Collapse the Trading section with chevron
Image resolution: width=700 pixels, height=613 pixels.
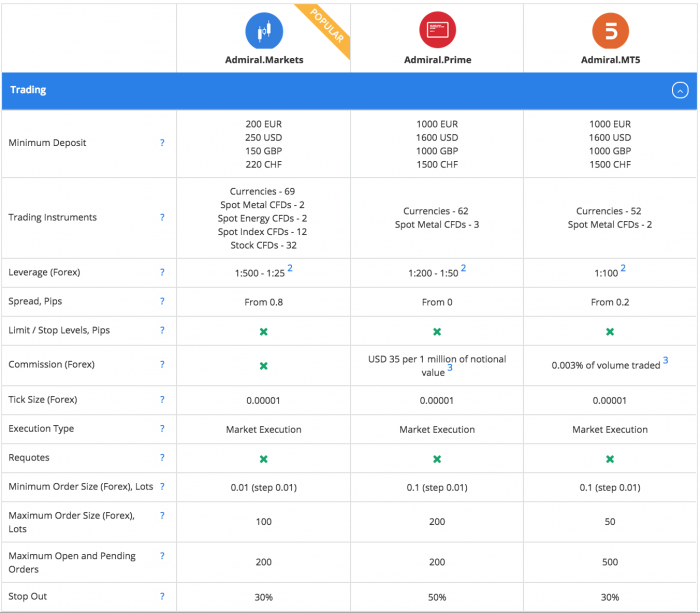pyautogui.click(x=679, y=90)
